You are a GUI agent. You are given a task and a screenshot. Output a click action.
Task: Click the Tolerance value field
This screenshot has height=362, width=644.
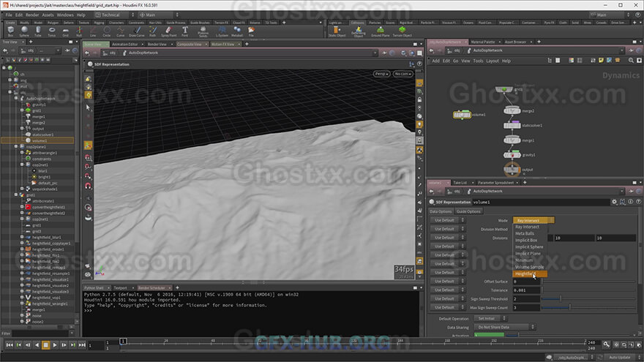pos(526,290)
